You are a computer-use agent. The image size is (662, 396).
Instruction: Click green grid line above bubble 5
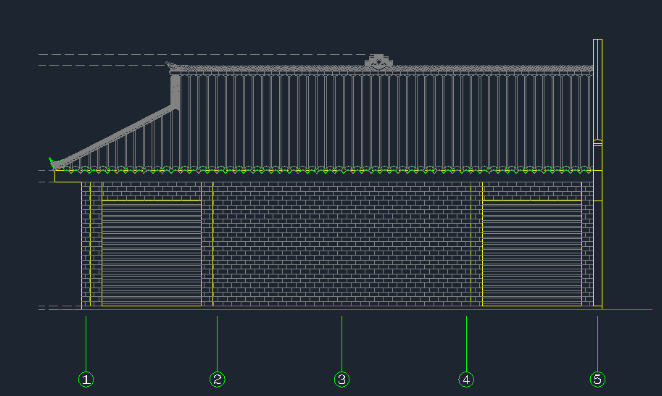coord(597,344)
